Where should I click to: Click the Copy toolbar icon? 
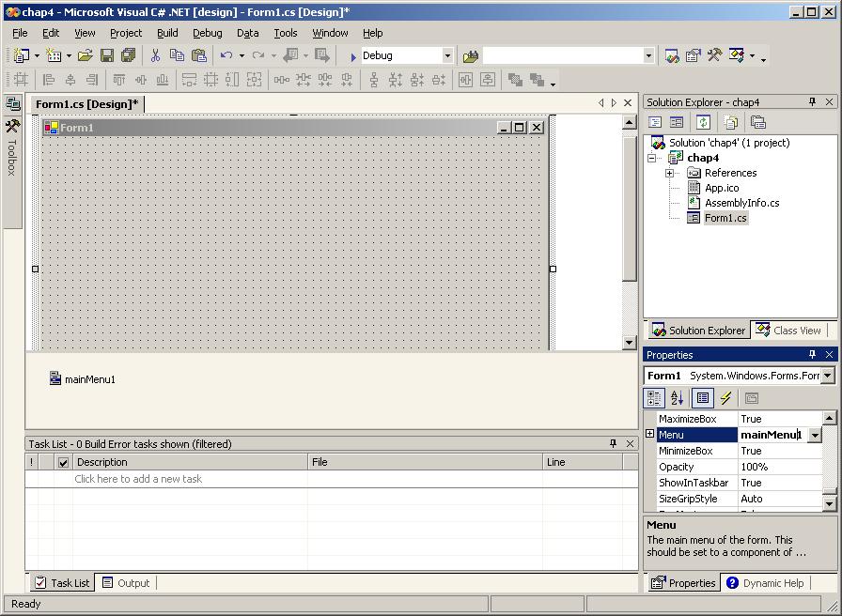[x=177, y=55]
